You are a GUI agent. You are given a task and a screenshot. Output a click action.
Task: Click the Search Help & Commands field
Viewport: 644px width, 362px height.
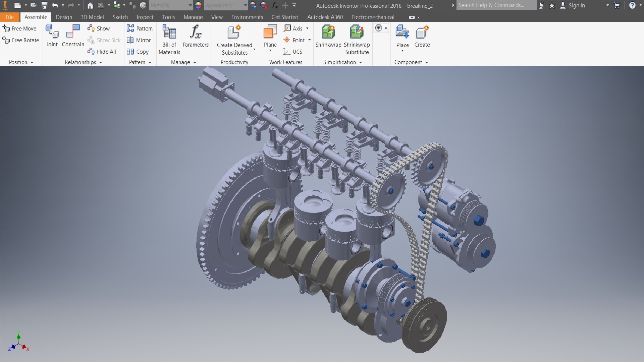coord(496,5)
